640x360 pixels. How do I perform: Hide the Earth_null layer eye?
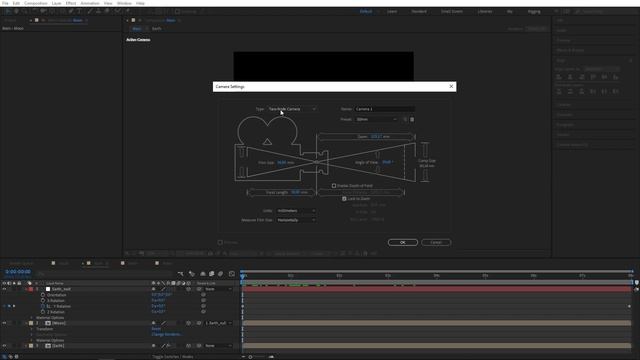[4, 289]
